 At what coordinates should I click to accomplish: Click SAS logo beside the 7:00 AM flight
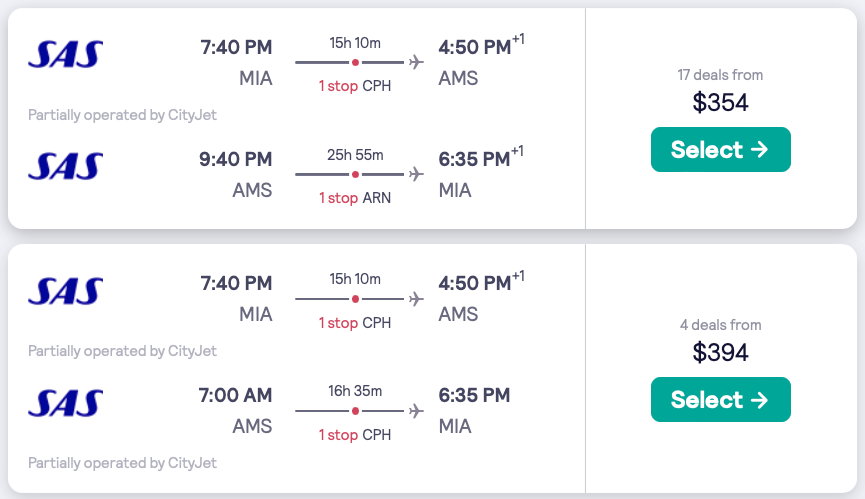(x=66, y=402)
